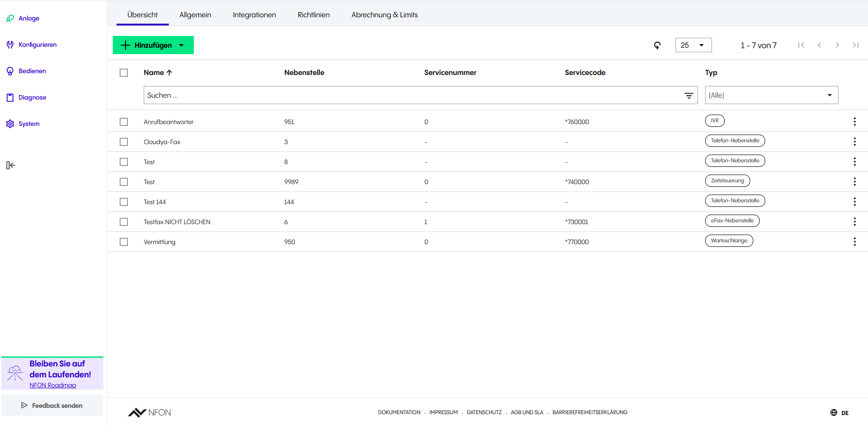Switch to the Allgemein tab
The image size is (868, 426).
(x=195, y=15)
